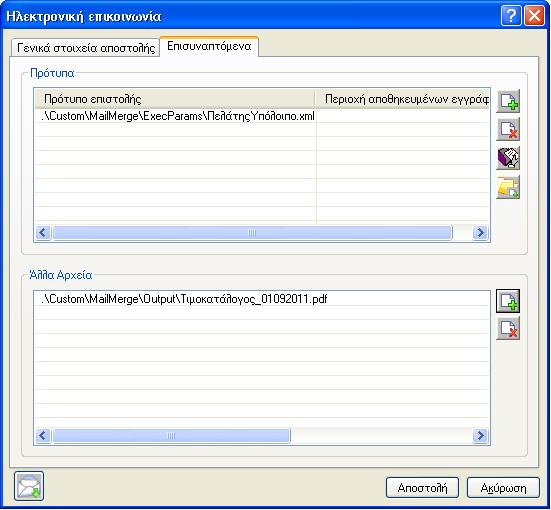Click the Ακύρωση button
Screen dimensions: 551x510
click(x=503, y=488)
